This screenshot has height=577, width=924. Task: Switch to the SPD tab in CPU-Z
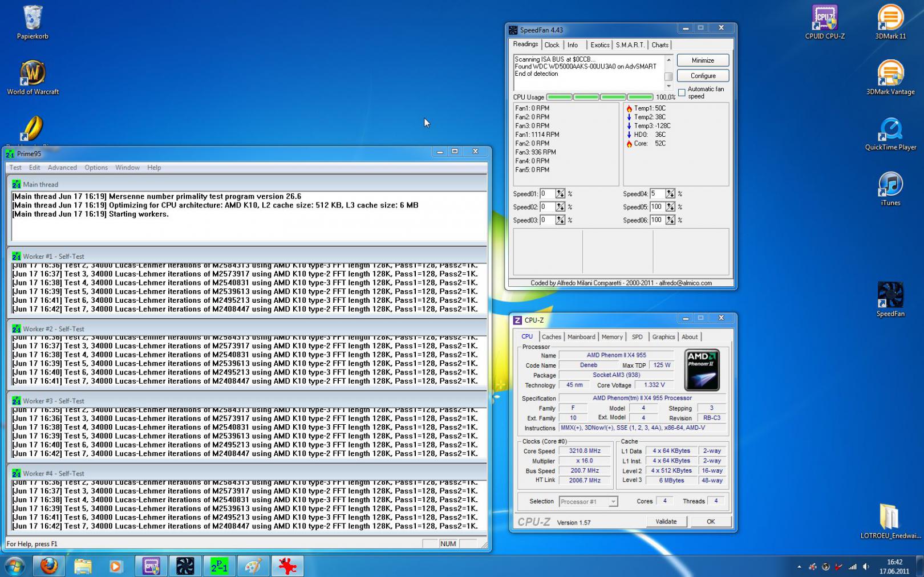tap(637, 337)
